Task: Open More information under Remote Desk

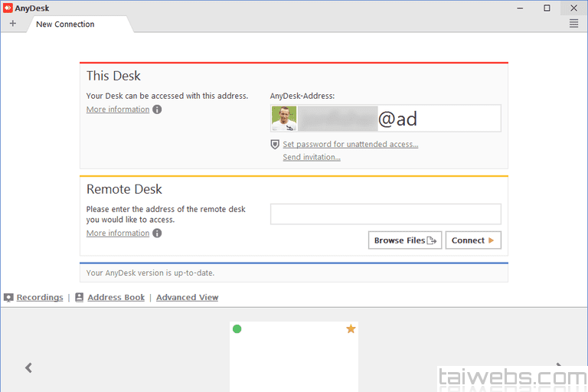Action: [118, 234]
